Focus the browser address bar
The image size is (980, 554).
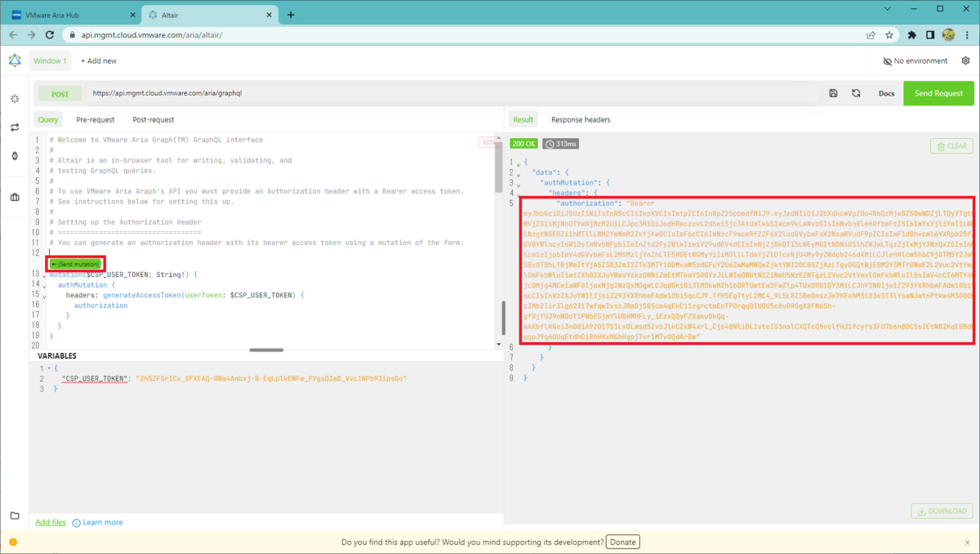[x=465, y=35]
